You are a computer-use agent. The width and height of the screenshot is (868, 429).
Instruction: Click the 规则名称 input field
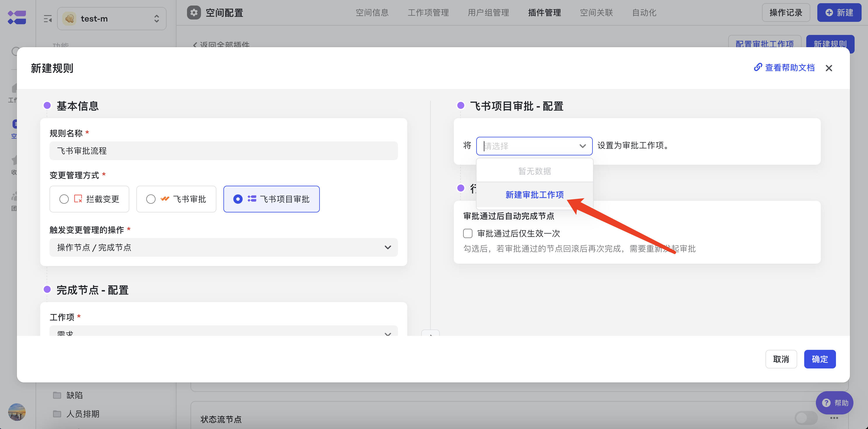(223, 150)
